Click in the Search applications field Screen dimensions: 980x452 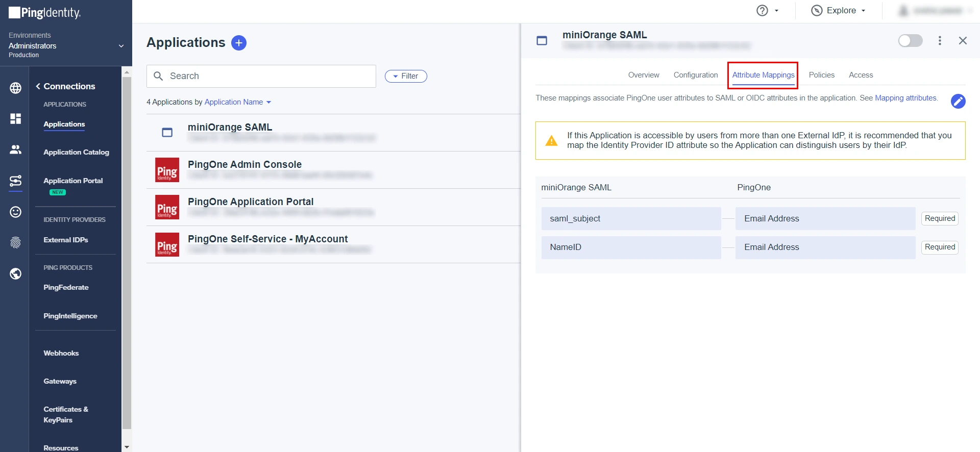[261, 76]
